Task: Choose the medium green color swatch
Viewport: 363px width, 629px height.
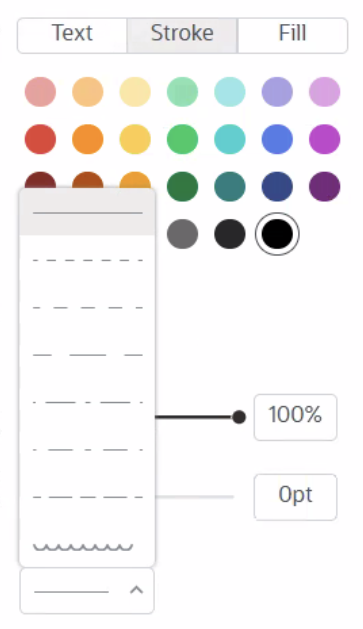Action: (183, 139)
